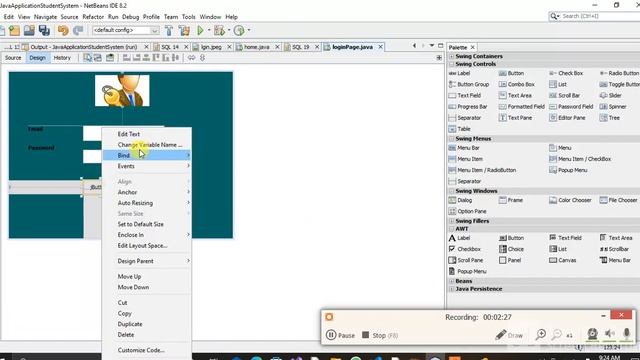Select AWT Canvas palette item
The height and width of the screenshot is (360, 640).
tap(562, 260)
